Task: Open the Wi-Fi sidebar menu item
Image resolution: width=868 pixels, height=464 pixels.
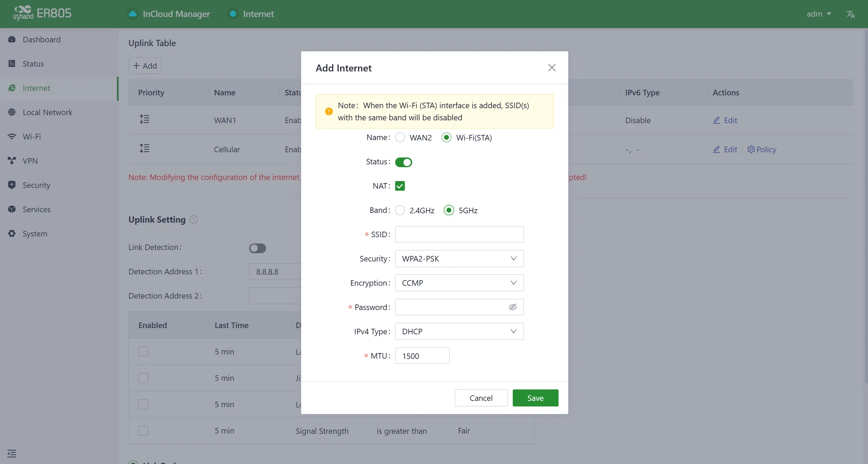Action: [59, 137]
